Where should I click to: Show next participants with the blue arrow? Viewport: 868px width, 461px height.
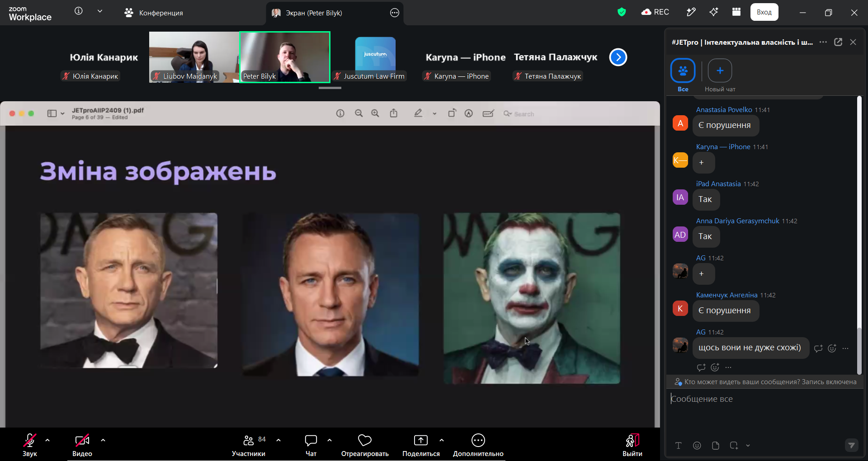tap(618, 57)
